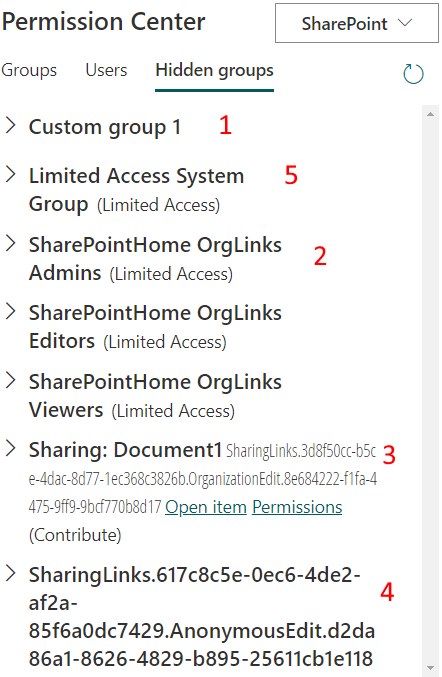Open the Open item link
Viewport: 442px width, 677px height.
pos(206,507)
